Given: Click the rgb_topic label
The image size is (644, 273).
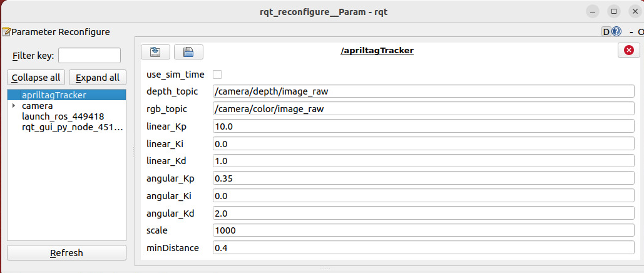Looking at the screenshot, I should coord(166,109).
